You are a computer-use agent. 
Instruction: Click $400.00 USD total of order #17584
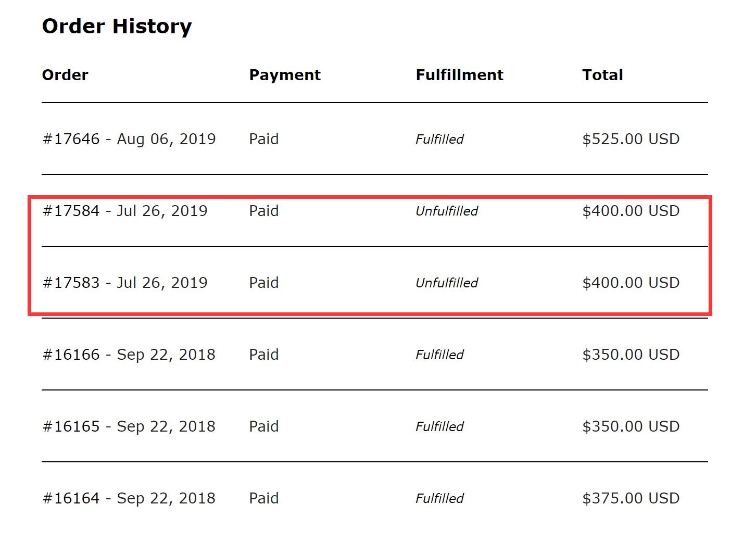coord(631,211)
